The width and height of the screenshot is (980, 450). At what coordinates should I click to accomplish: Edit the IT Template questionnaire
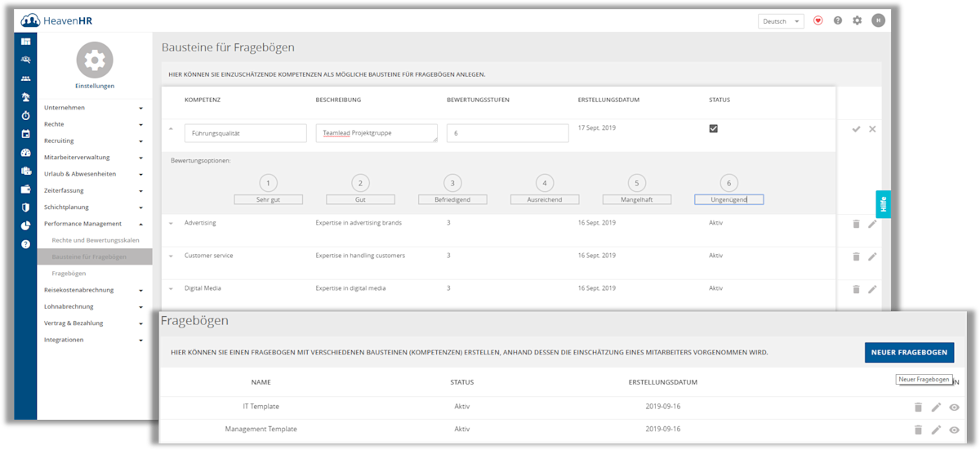pyautogui.click(x=936, y=408)
